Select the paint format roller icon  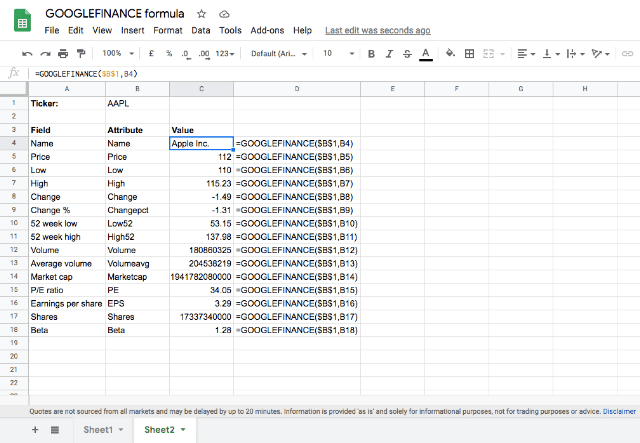click(81, 53)
